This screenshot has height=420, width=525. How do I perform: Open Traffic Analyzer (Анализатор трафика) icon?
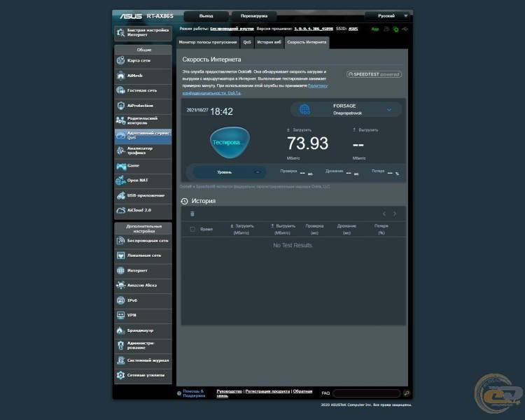tap(120, 150)
